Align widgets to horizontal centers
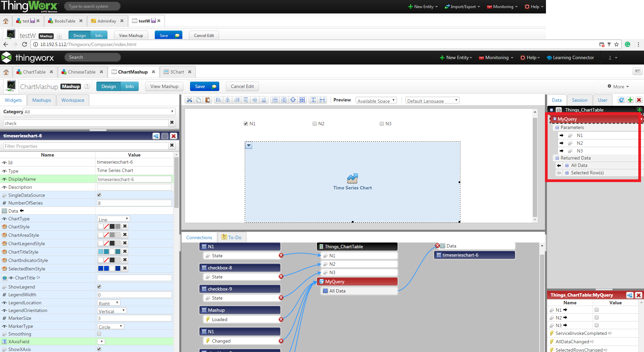Image resolution: width=644 pixels, height=352 pixels. coord(228,100)
